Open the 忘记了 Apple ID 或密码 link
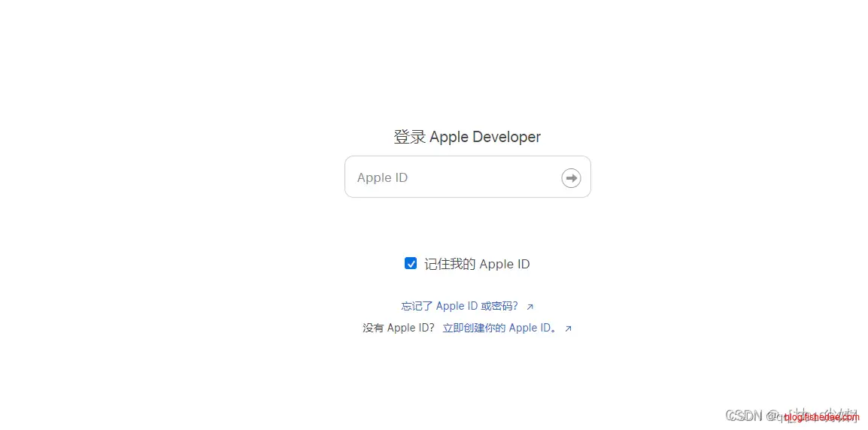868x430 pixels. 459,306
